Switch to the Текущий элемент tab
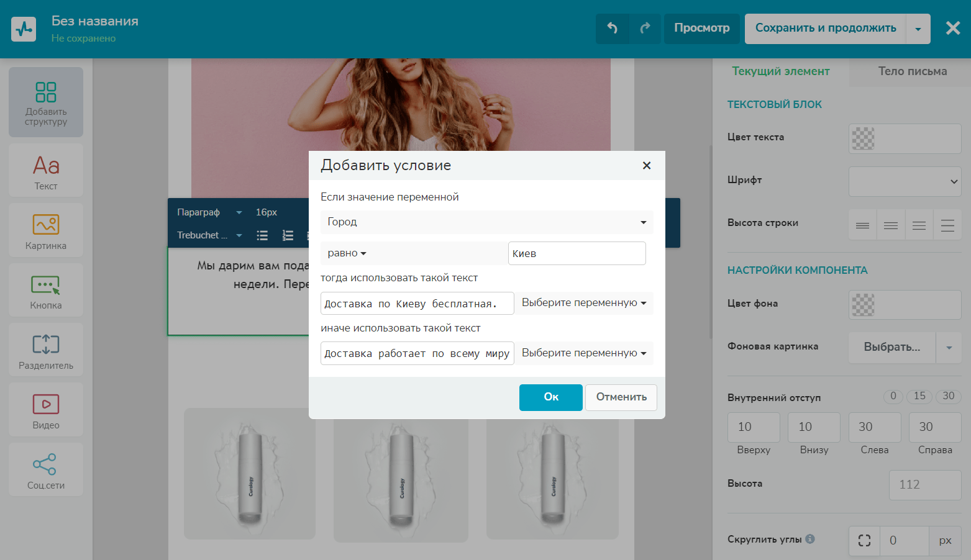 tap(780, 71)
